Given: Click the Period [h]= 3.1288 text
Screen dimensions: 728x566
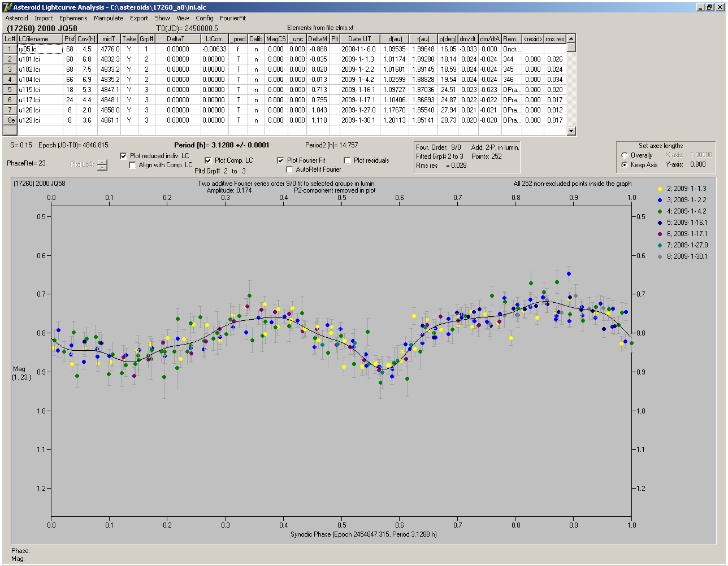Looking at the screenshot, I should click(222, 145).
